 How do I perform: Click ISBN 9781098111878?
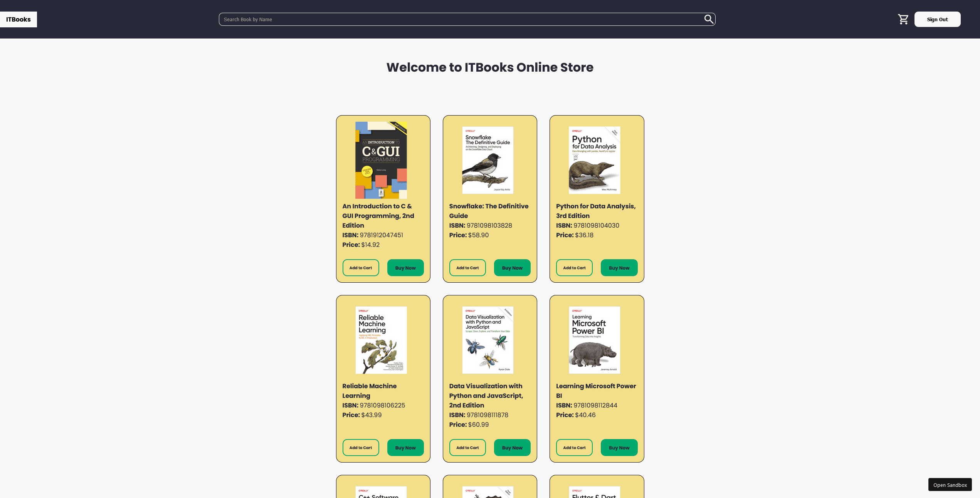click(x=487, y=415)
